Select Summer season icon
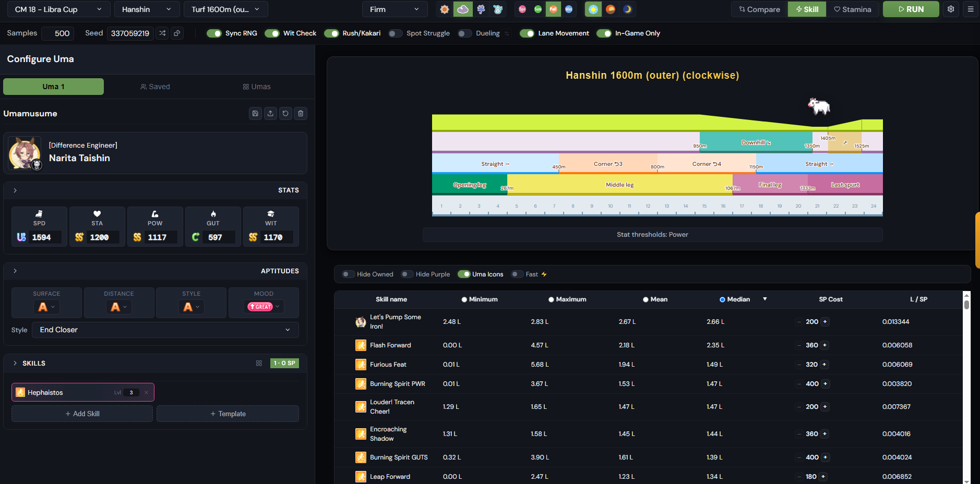 click(x=538, y=9)
